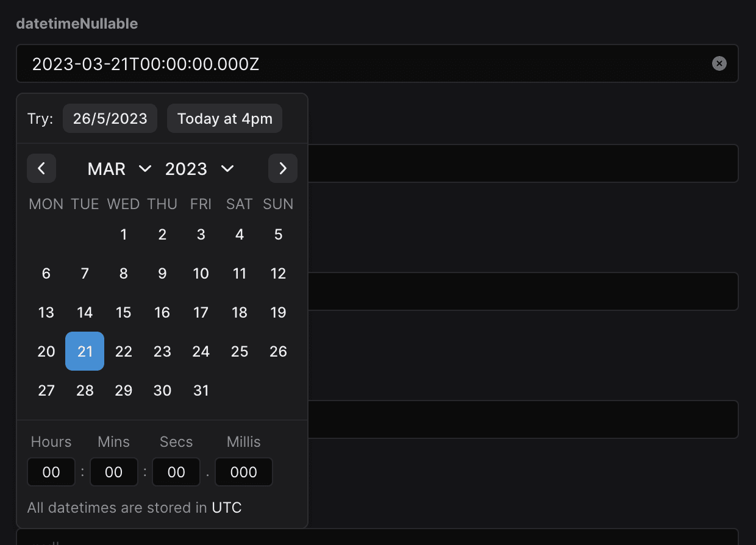
Task: Open the 2023 year dropdown
Action: tap(199, 169)
